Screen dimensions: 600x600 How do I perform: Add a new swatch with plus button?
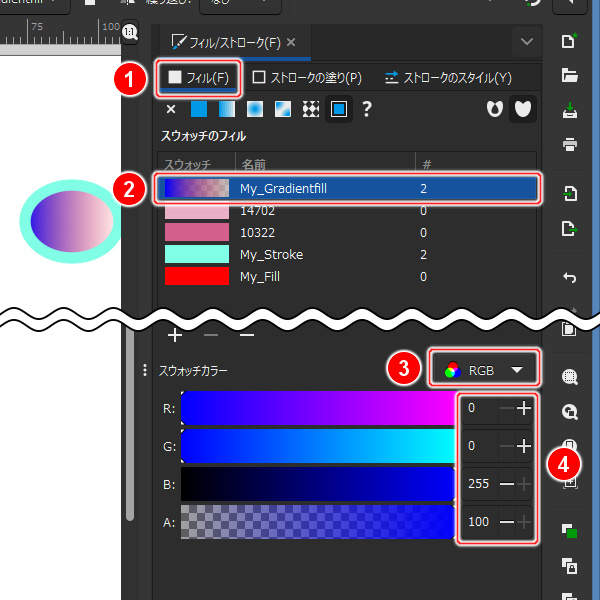click(x=175, y=335)
